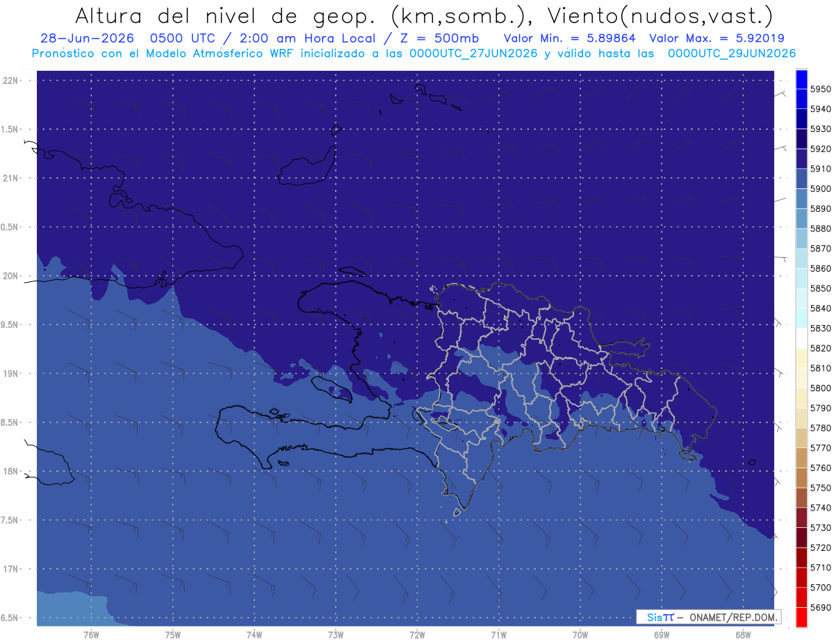Click the '20N' latitude label
Image resolution: width=834 pixels, height=644 pixels.
12,276
